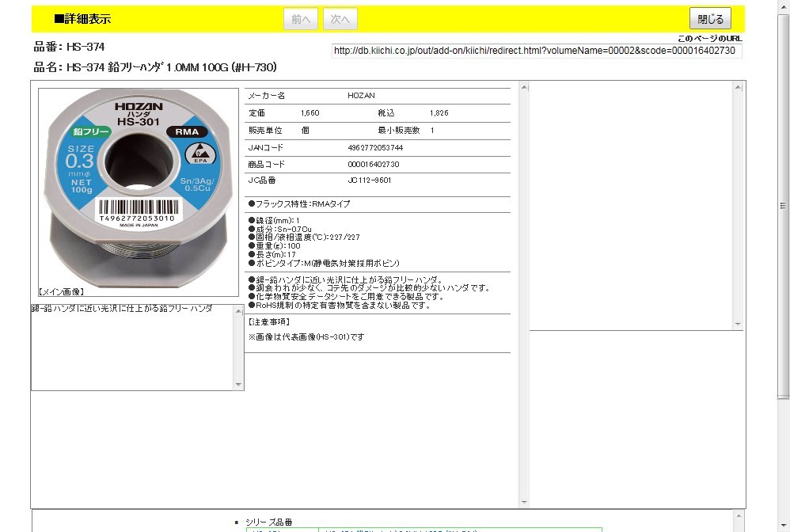Click the 重量(g):100 spec line
The width and height of the screenshot is (790, 532).
click(x=274, y=246)
